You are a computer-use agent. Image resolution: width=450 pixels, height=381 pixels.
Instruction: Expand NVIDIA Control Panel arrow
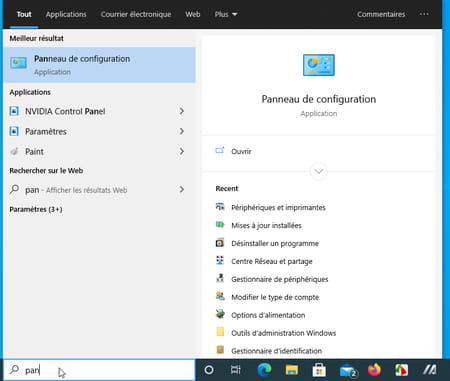click(182, 111)
